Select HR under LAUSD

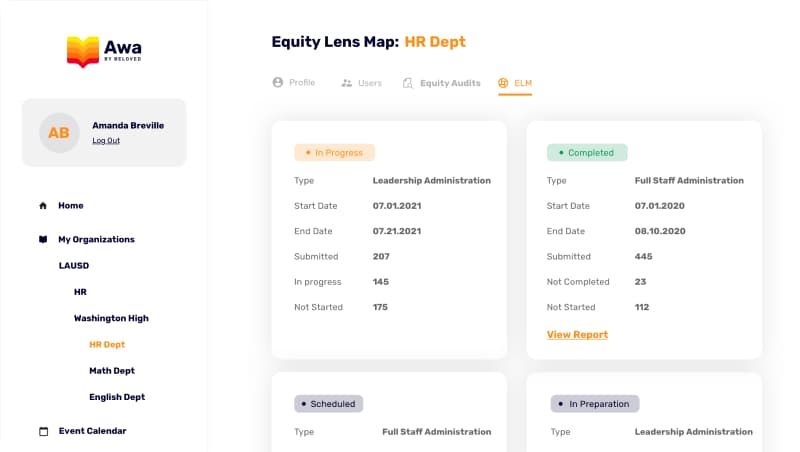80,292
